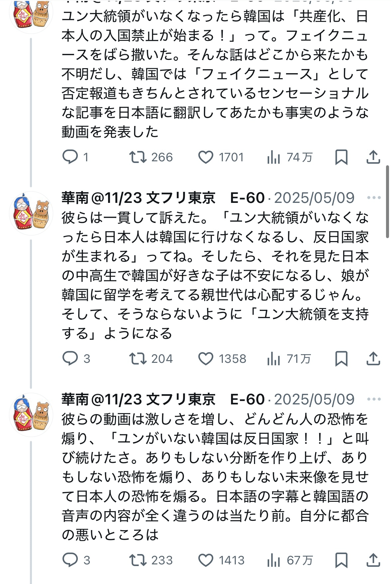Repost the tweet with 204 reposts
The width and height of the screenshot is (392, 584).
coord(138,359)
